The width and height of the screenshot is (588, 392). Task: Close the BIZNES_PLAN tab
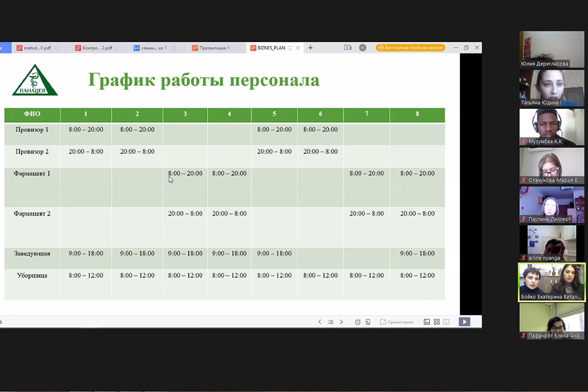click(x=298, y=48)
